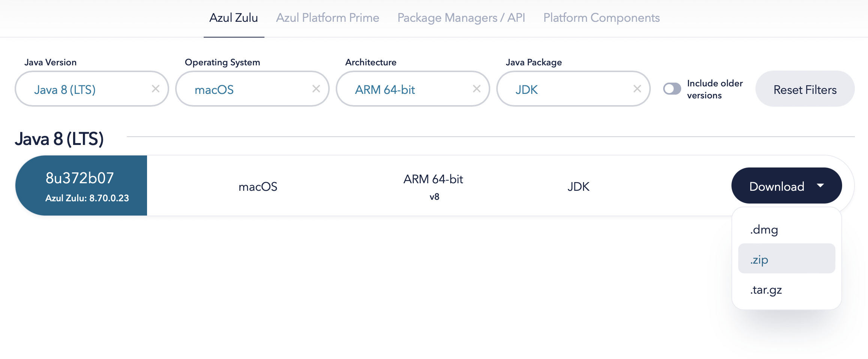
Task: Click the Download button caret arrow
Action: click(x=820, y=186)
